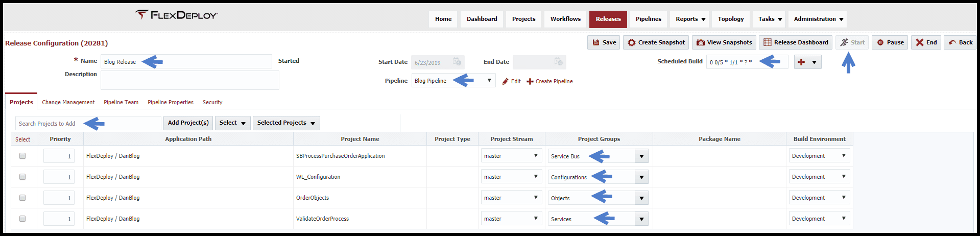The image size is (980, 236).
Task: Expand the Selected Projects dropdown
Action: click(286, 123)
